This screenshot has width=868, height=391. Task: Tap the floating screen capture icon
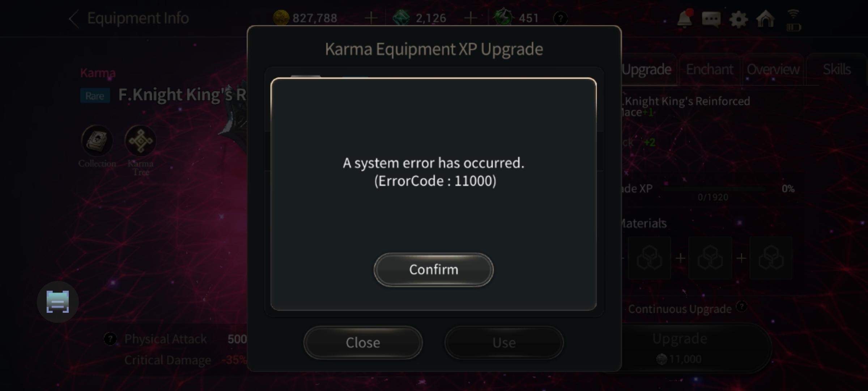click(58, 302)
